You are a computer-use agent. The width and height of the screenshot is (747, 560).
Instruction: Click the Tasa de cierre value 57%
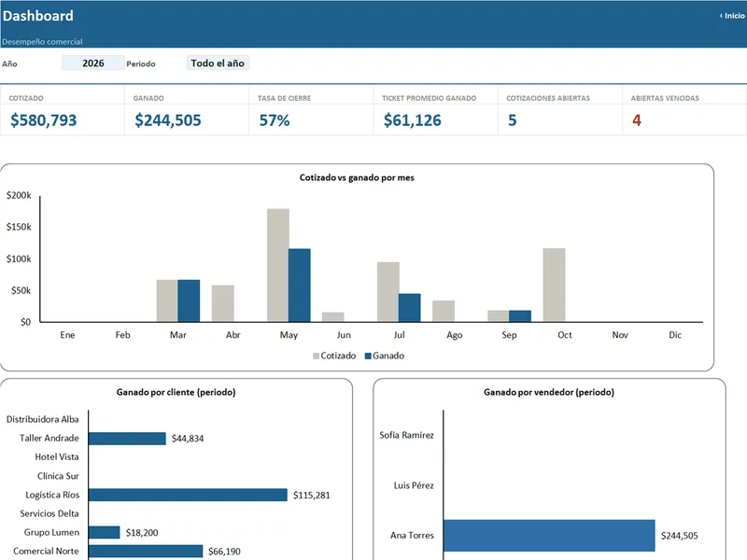(275, 120)
